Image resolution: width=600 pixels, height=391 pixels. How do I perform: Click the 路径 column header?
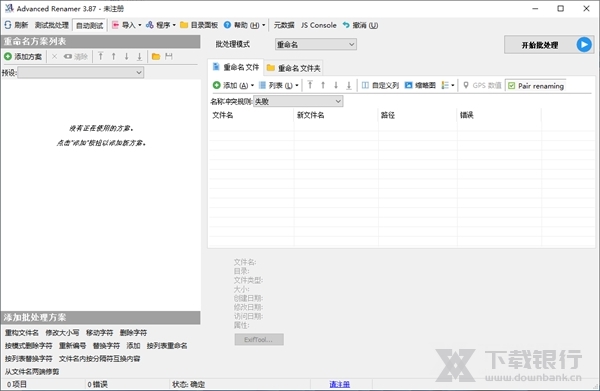[417, 115]
